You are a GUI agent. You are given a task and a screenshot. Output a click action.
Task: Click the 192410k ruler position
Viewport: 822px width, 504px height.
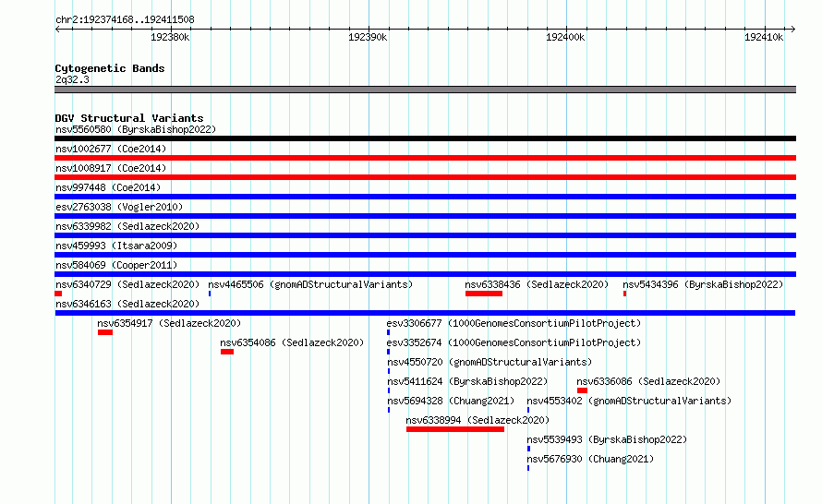(x=764, y=37)
